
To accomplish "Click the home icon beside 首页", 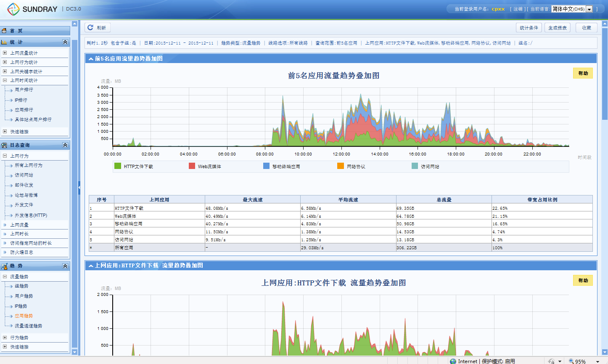I will [x=5, y=31].
